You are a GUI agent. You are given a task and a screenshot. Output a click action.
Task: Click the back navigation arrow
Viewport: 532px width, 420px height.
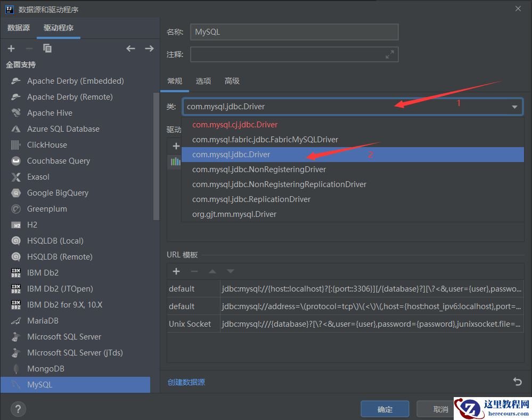(130, 48)
